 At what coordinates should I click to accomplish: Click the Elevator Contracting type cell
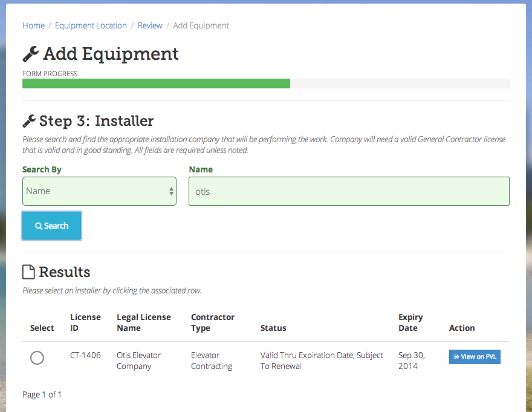coord(212,361)
